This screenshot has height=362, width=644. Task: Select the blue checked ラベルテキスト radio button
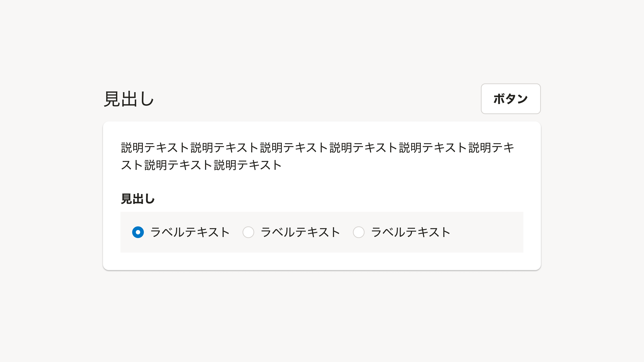tap(138, 232)
